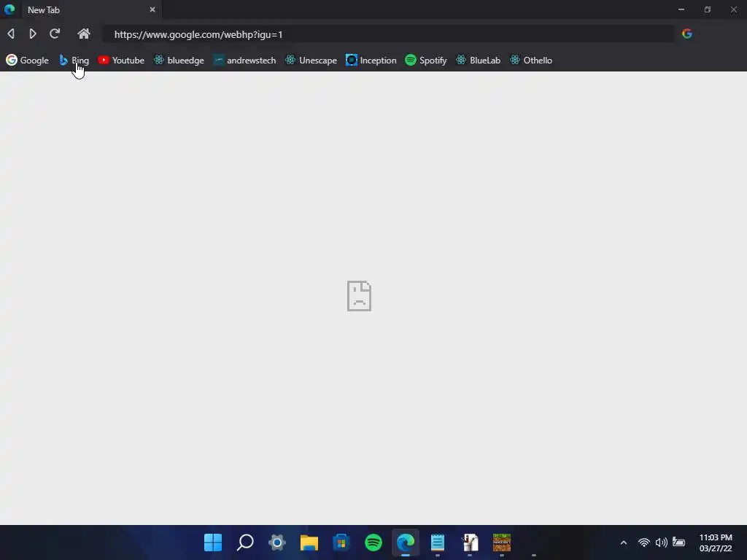Open the Othello bookmark
The height and width of the screenshot is (560, 747).
point(531,61)
